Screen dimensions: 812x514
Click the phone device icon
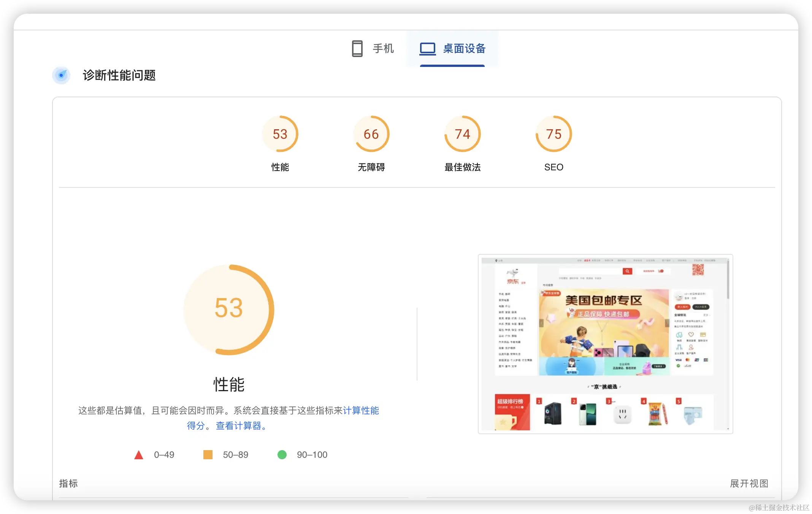pos(357,49)
